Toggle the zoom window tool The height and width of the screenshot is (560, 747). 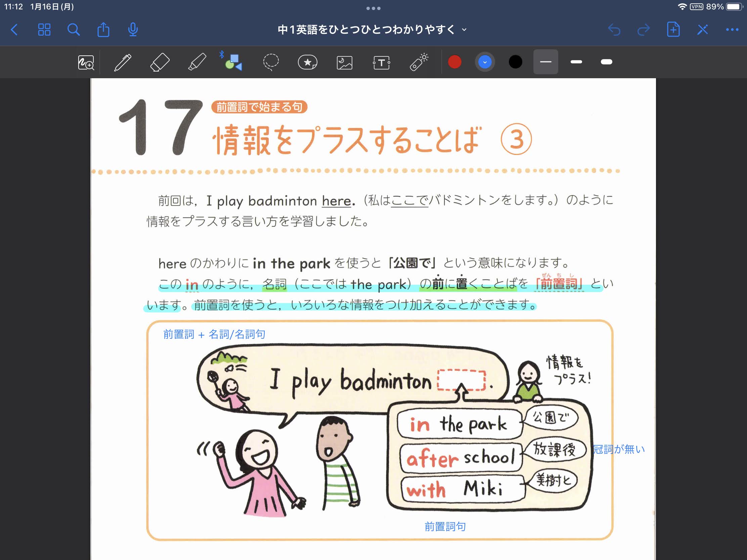pyautogui.click(x=86, y=62)
